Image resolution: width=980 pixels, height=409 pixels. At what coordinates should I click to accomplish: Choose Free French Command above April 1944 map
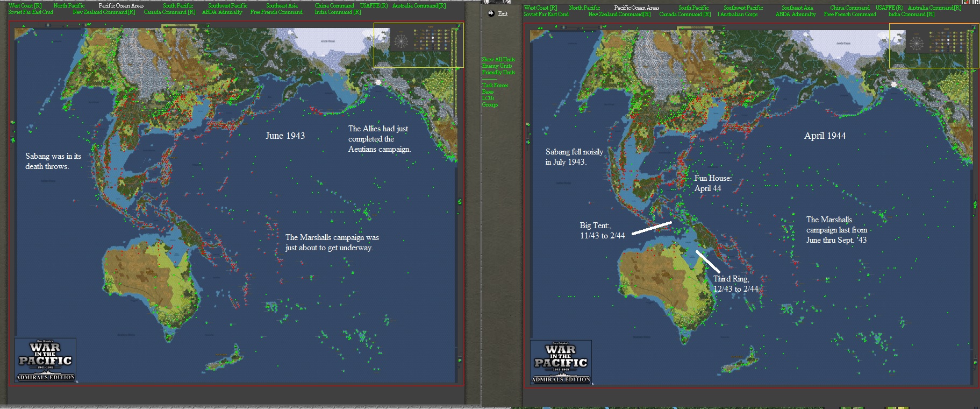pos(850,15)
